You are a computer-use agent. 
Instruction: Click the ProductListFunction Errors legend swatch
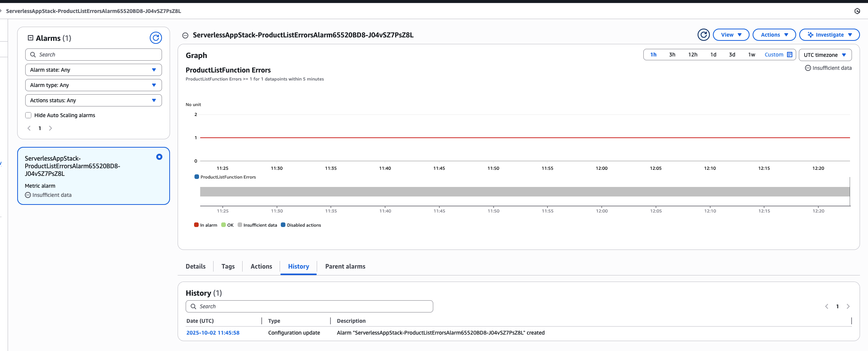[197, 177]
